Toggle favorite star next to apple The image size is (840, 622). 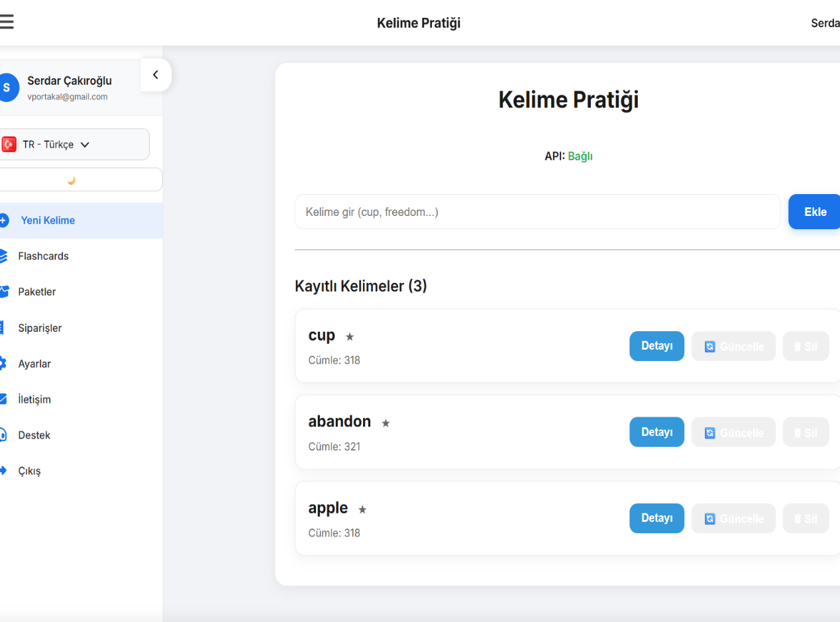tap(362, 509)
